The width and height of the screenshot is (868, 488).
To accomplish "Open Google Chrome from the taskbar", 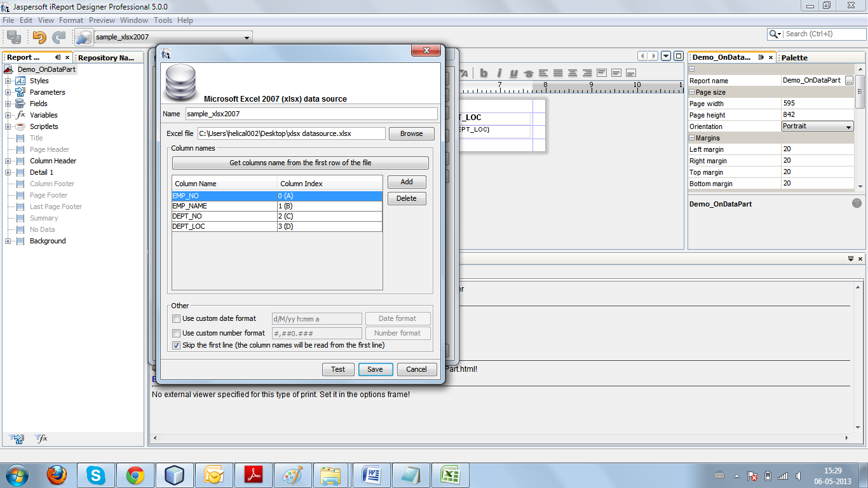I will 135,475.
